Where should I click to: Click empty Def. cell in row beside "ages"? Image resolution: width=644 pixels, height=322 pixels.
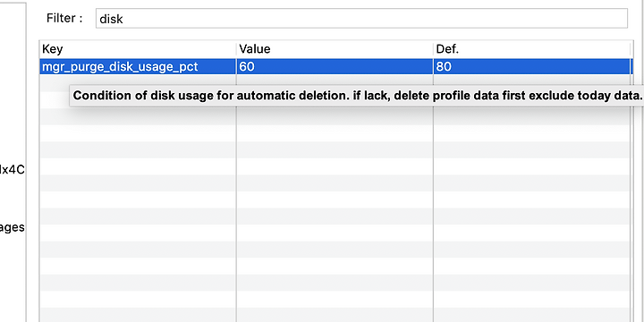(x=532, y=233)
